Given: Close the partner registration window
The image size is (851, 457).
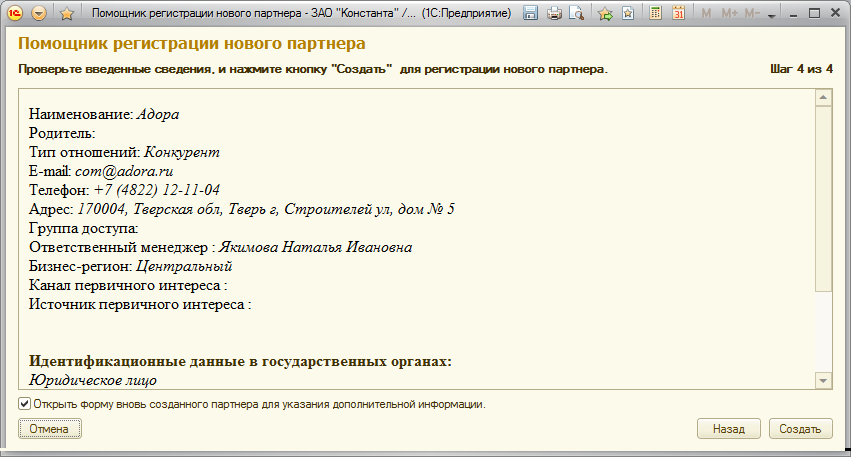Looking at the screenshot, I should pos(836,14).
